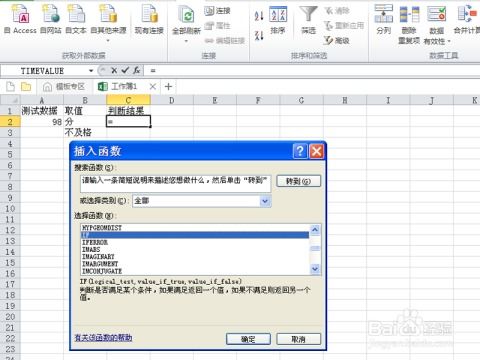Click Text to Columns (分列)
Viewport: 480px width, 360px height.
(383, 20)
